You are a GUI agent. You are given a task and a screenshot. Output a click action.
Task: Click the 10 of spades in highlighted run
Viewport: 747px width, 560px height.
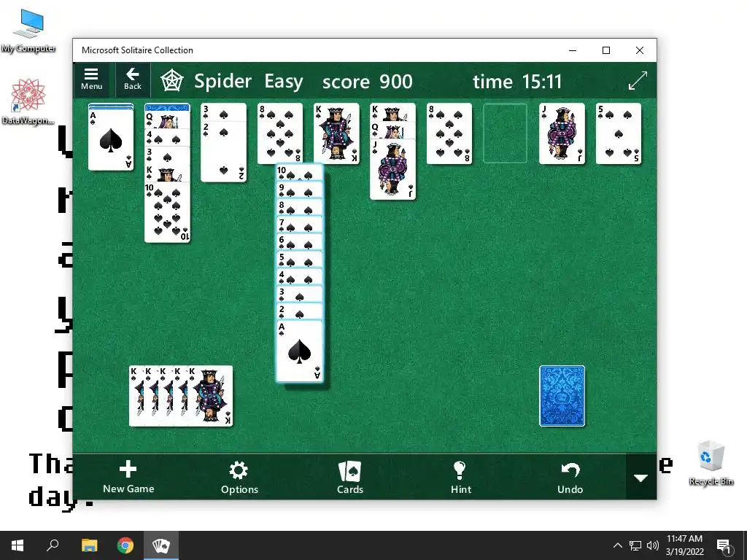[300, 173]
